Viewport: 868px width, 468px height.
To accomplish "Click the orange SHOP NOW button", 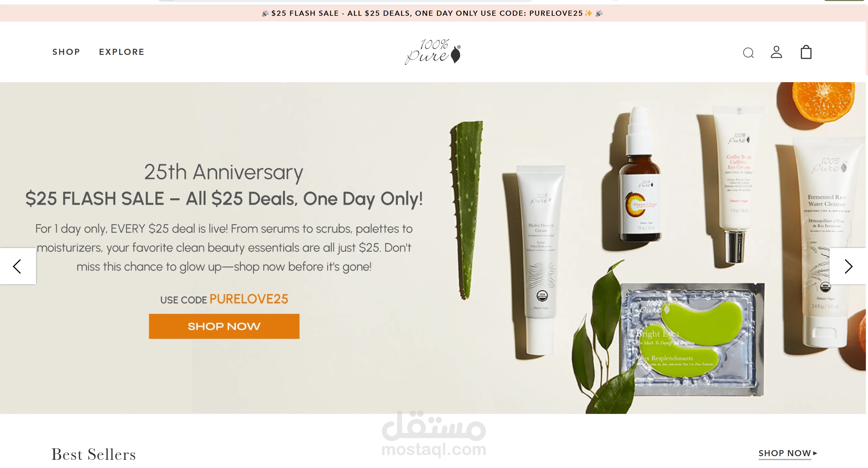I will pos(224,326).
